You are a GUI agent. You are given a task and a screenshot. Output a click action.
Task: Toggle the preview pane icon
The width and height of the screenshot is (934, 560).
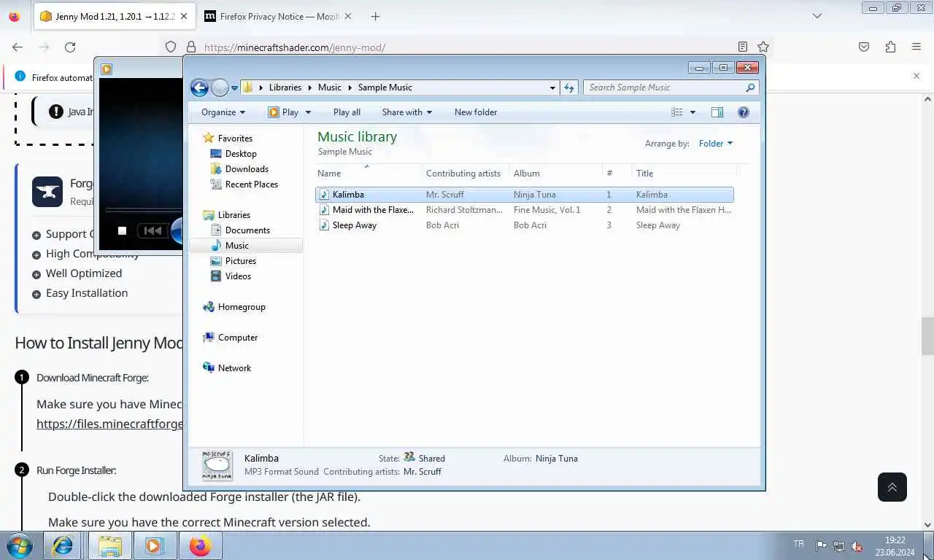tap(717, 112)
